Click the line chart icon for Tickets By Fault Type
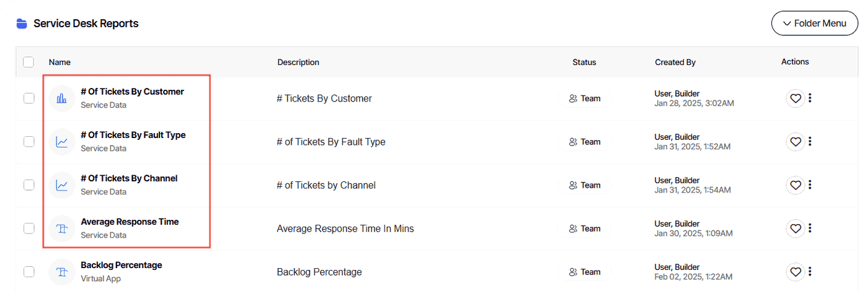Viewport: 868px width, 291px height. 62,142
